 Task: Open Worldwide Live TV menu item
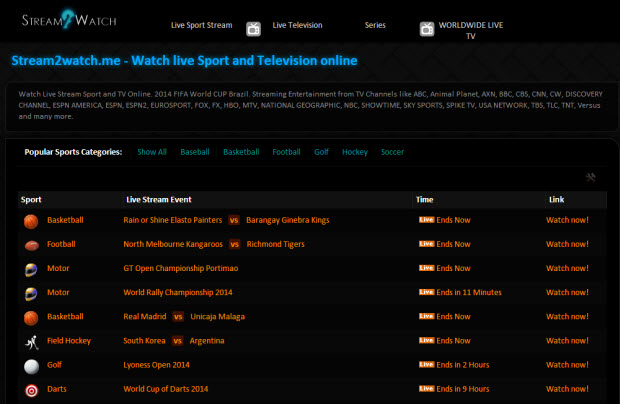(x=471, y=30)
